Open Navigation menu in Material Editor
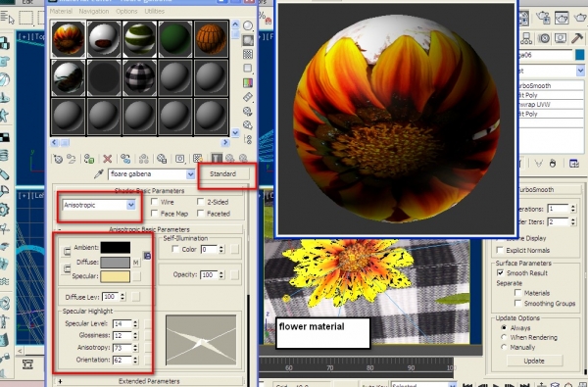Screen dimensions: 588x387 click(x=94, y=11)
